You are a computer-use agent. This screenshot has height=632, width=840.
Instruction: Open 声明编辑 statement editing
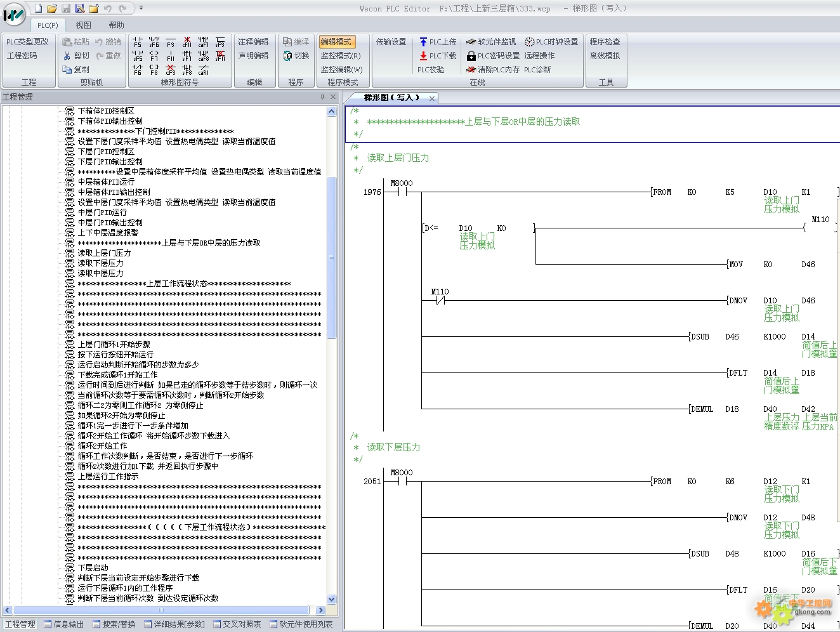click(x=253, y=56)
